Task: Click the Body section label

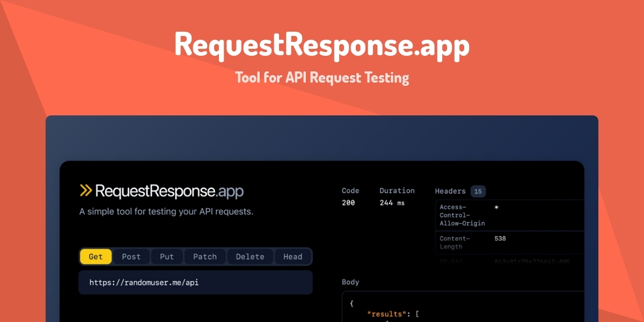Action: click(x=350, y=282)
